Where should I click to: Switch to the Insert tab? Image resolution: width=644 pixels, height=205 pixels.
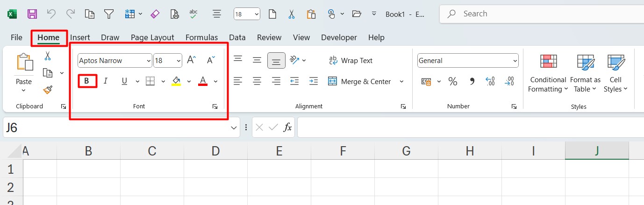pyautogui.click(x=80, y=37)
